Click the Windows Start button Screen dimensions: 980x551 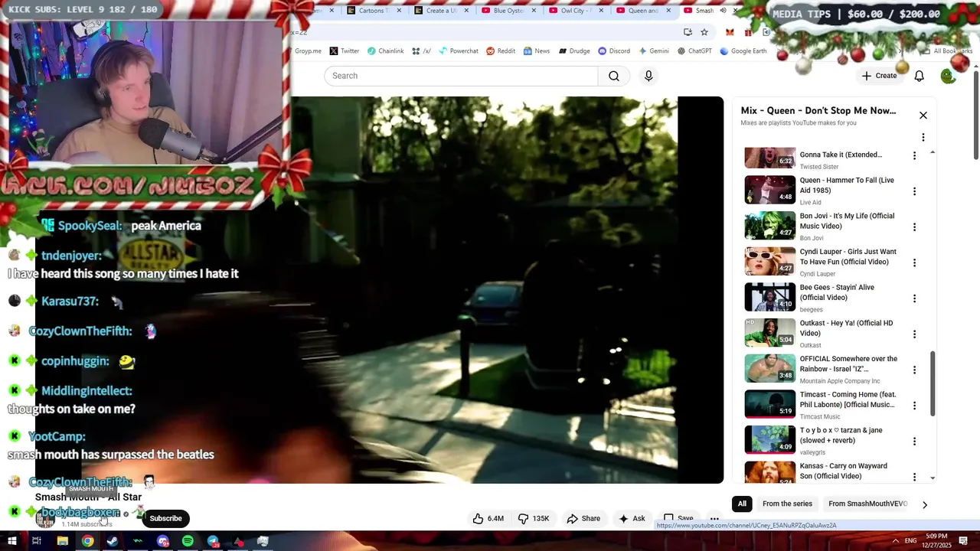[11, 541]
